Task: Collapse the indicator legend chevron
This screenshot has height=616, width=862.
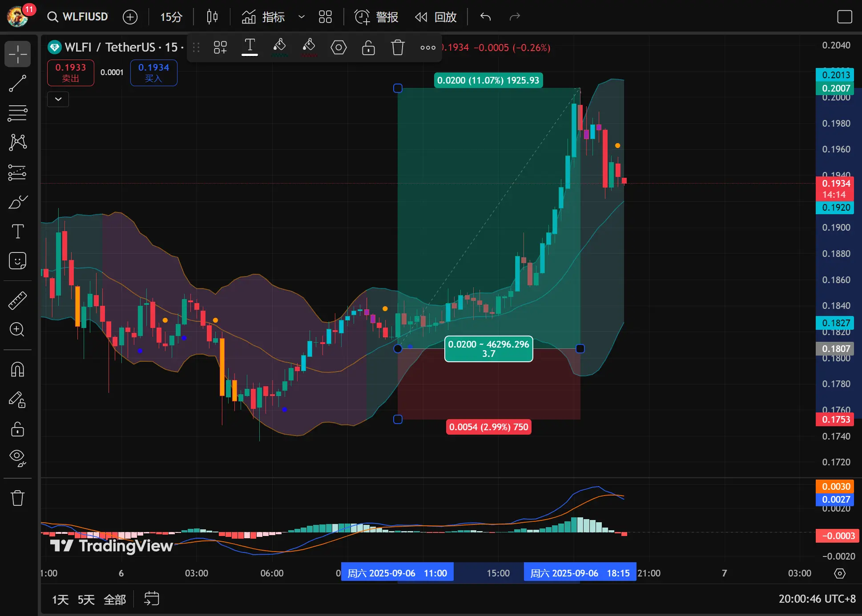Action: point(58,99)
